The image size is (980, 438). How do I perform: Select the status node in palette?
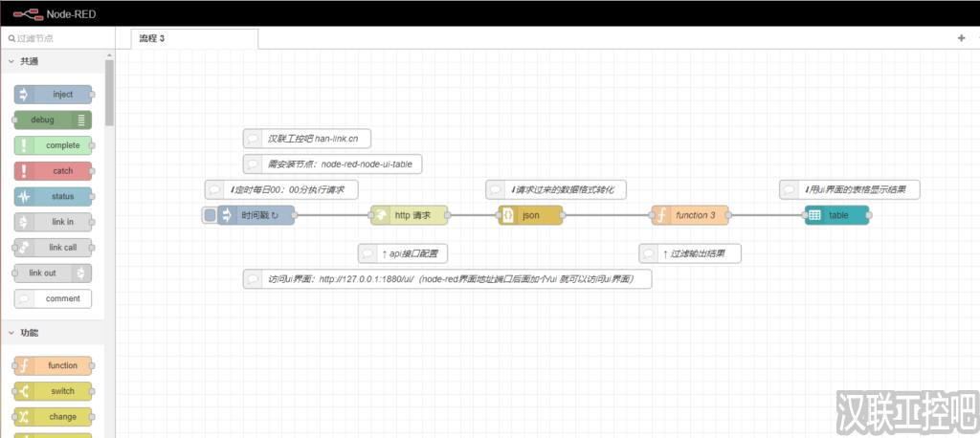[54, 197]
